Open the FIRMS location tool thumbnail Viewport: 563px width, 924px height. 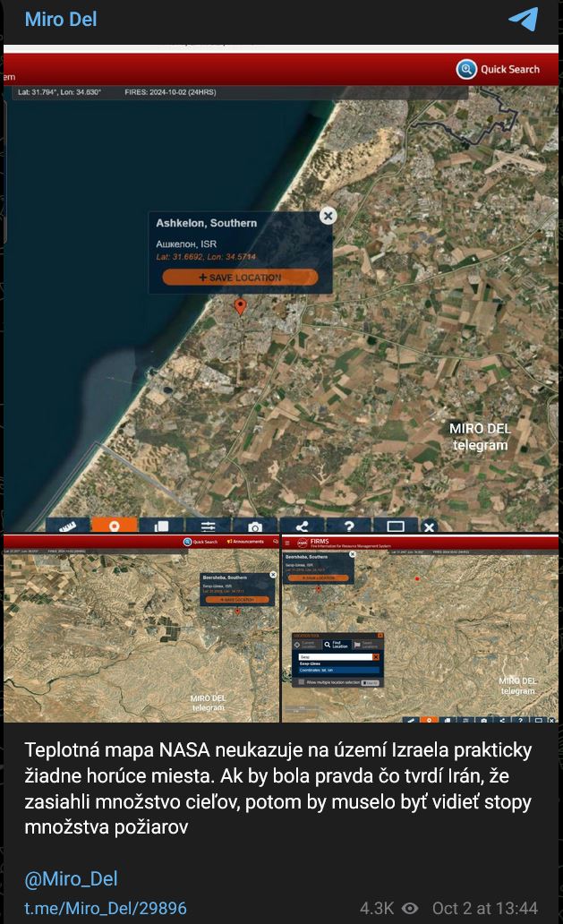point(421,629)
